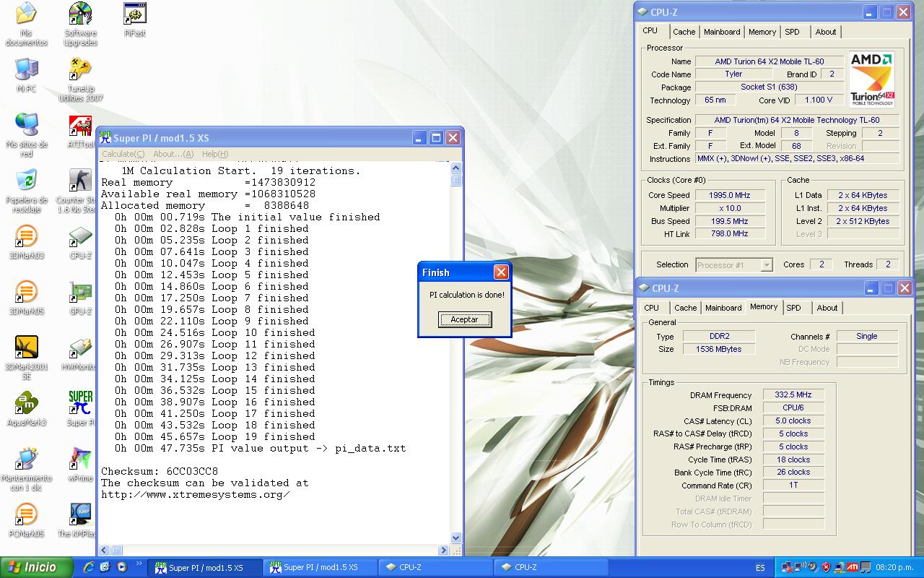Launch the ATITool desktop shortcut
Viewport: 924px width, 578px height.
click(x=81, y=131)
